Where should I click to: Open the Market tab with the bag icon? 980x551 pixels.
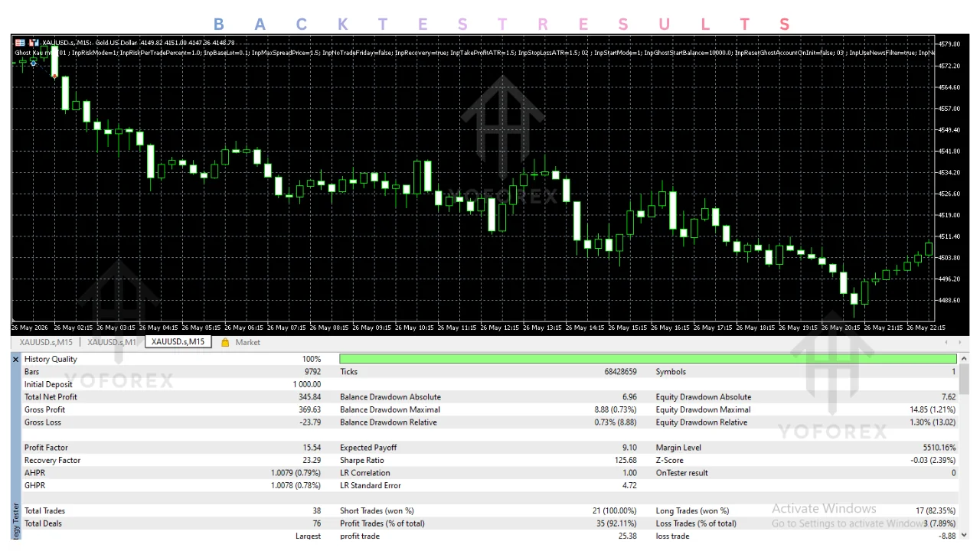[240, 342]
